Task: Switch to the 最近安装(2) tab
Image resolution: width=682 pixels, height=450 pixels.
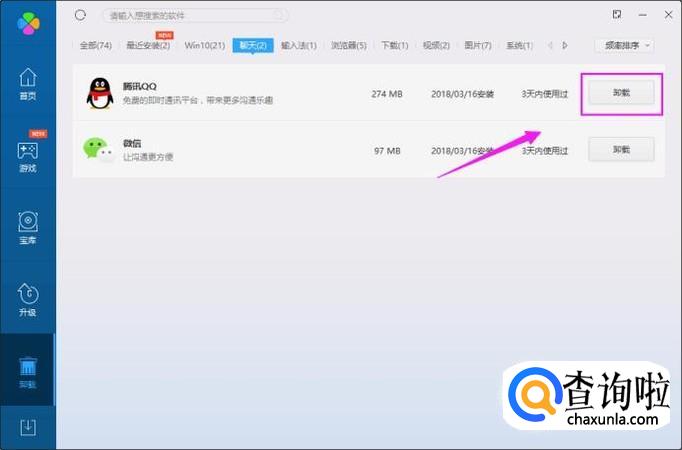Action: 148,45
